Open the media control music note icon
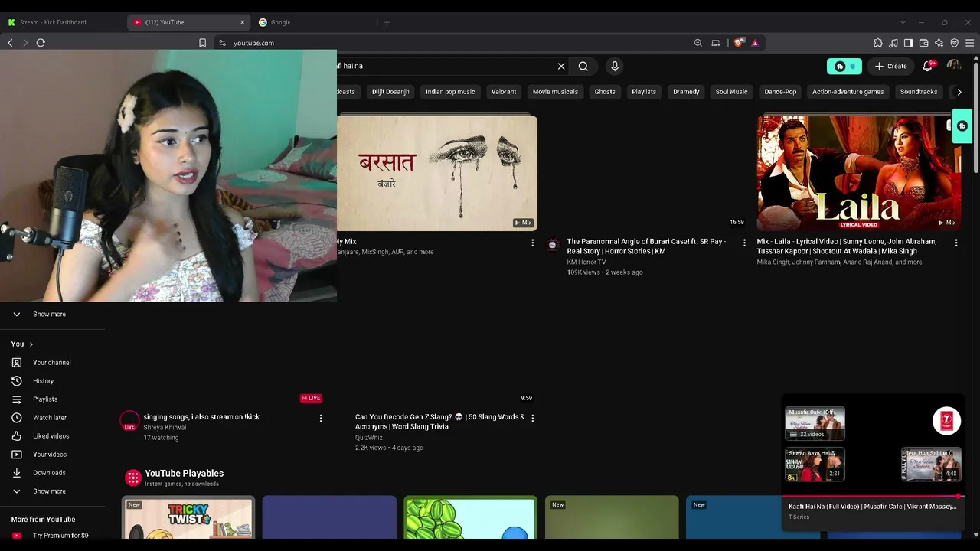Image resolution: width=980 pixels, height=551 pixels. click(x=893, y=43)
